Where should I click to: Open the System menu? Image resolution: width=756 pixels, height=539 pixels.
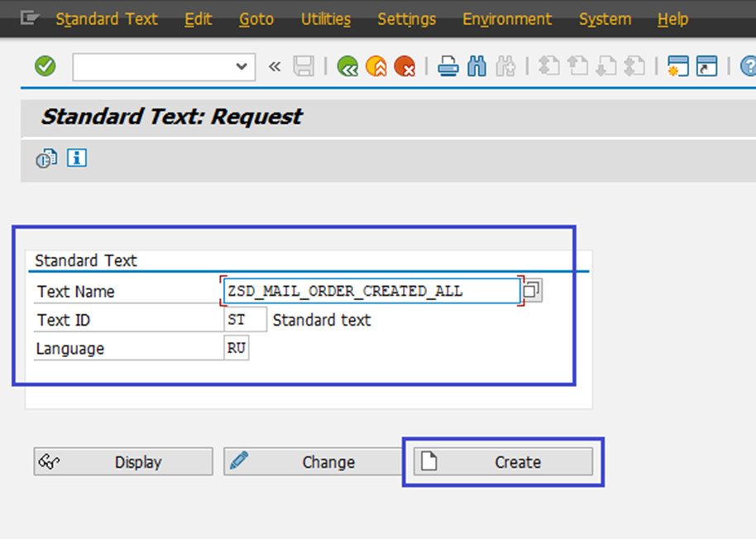point(605,19)
